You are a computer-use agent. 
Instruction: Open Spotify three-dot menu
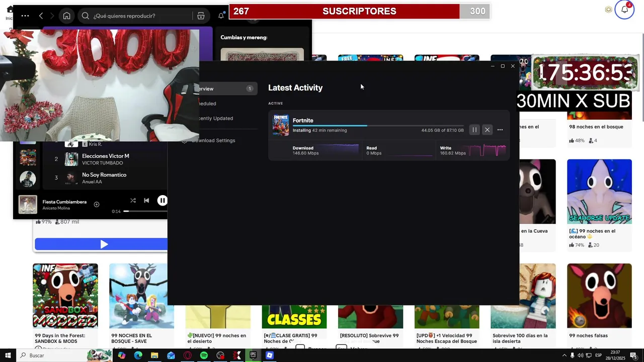25,16
